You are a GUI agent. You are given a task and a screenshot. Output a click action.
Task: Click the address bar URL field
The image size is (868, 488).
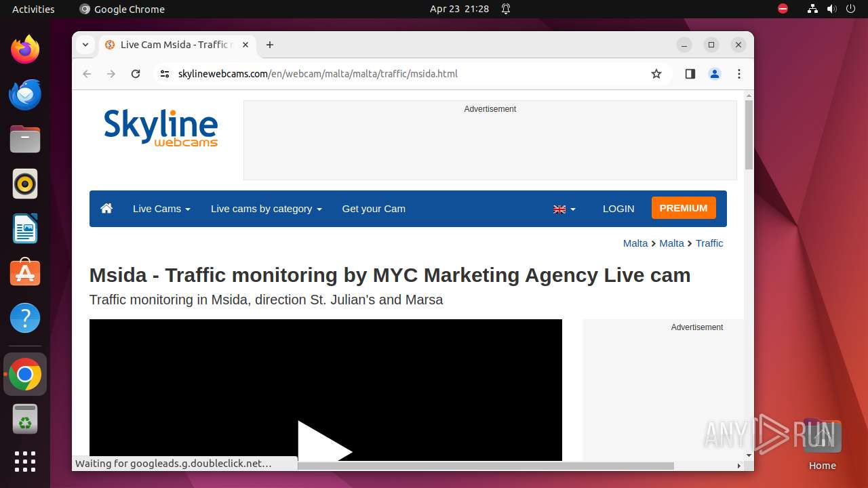pos(407,74)
